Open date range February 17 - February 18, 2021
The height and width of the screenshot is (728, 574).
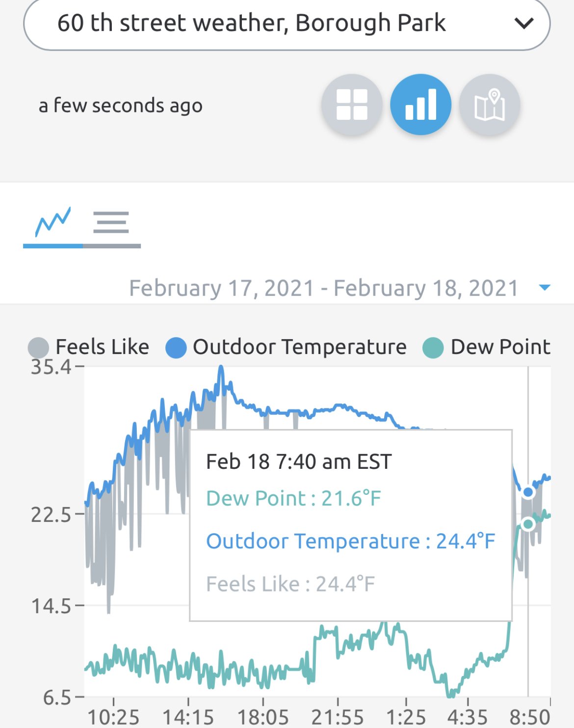tap(324, 288)
